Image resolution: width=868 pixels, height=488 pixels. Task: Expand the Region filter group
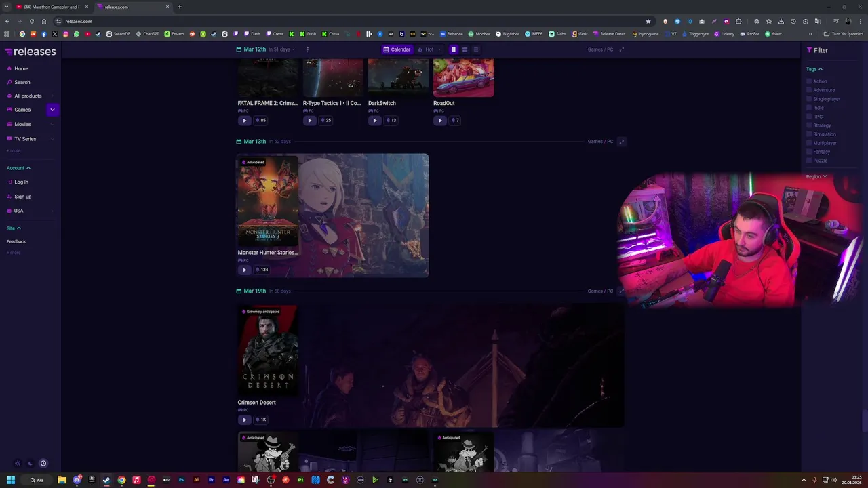[816, 176]
